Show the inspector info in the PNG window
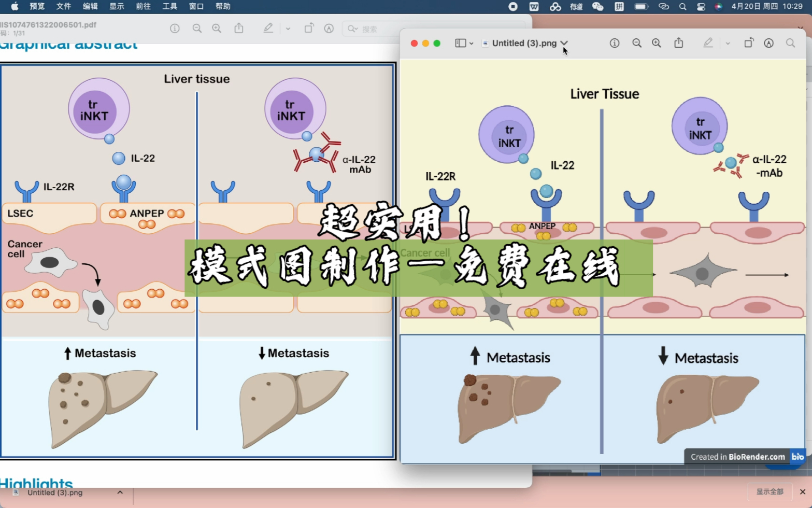The width and height of the screenshot is (812, 508). point(615,43)
